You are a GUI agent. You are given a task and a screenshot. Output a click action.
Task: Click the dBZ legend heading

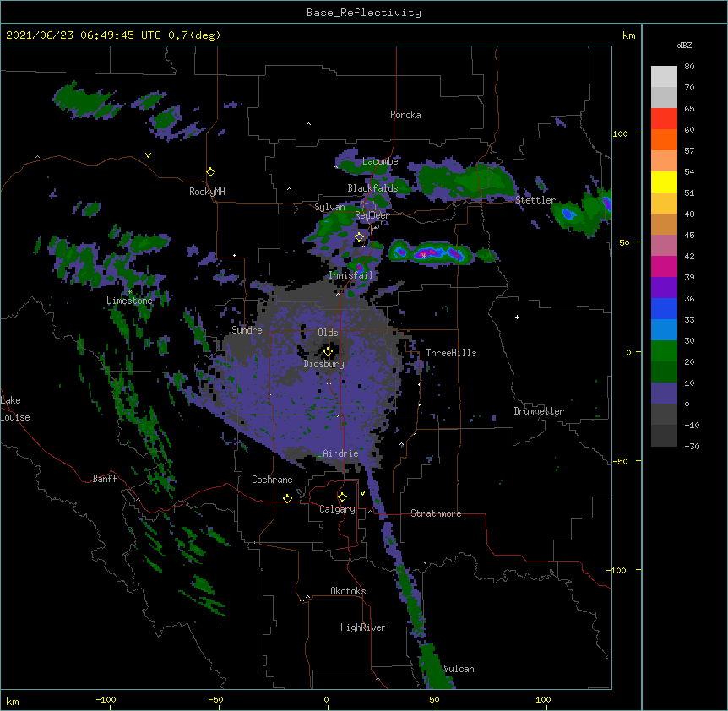pyautogui.click(x=684, y=45)
